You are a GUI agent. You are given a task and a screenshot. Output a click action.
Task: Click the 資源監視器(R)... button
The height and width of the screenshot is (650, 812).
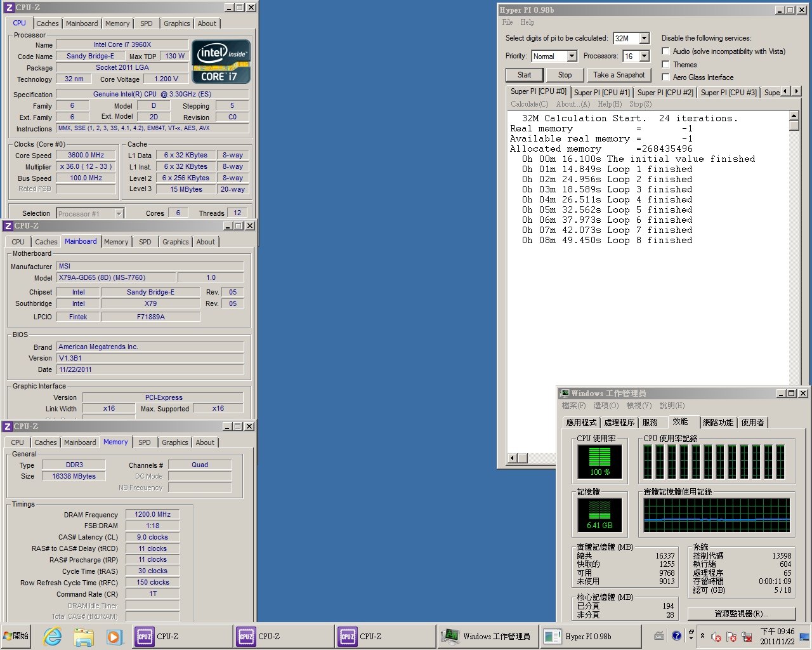point(742,614)
